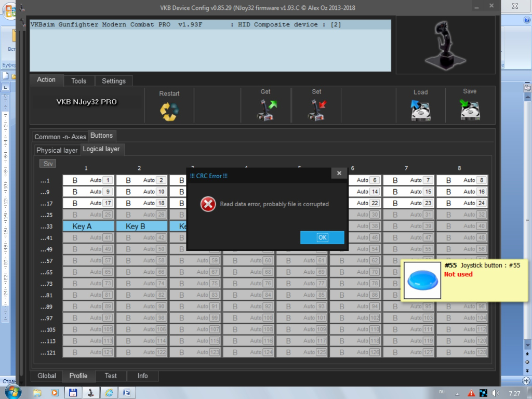Click the Get settings joystick icon
This screenshot has width=532, height=399.
(266, 110)
